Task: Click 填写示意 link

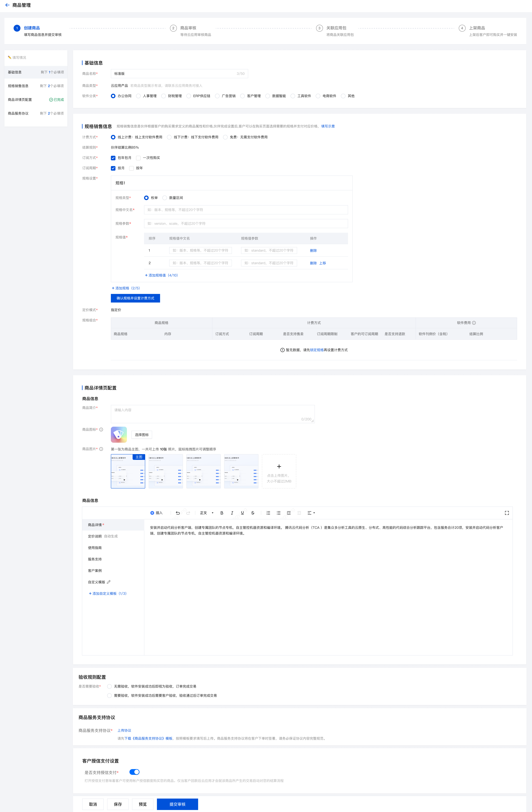Action: [x=328, y=126]
